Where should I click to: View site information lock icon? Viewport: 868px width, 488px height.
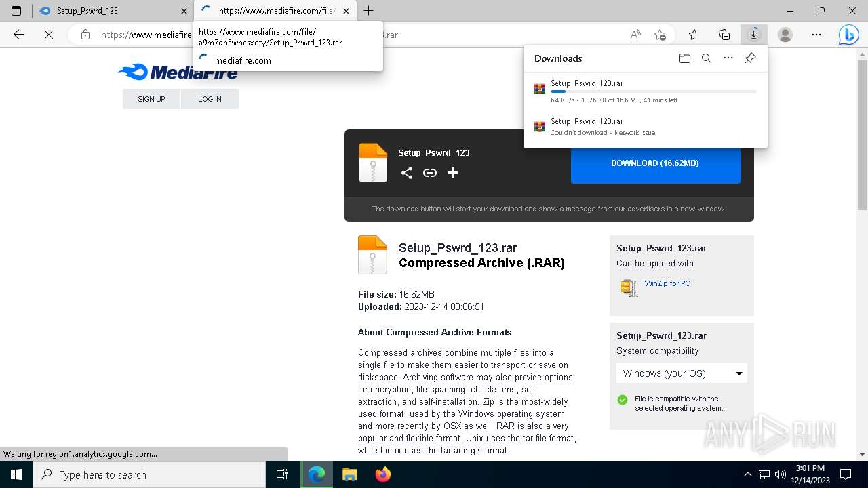[x=85, y=35]
